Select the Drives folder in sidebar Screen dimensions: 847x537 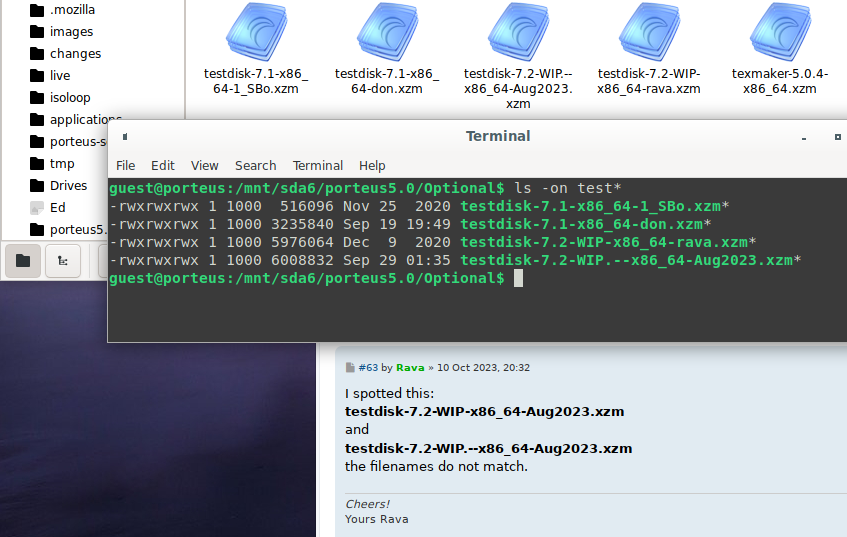tap(58, 186)
